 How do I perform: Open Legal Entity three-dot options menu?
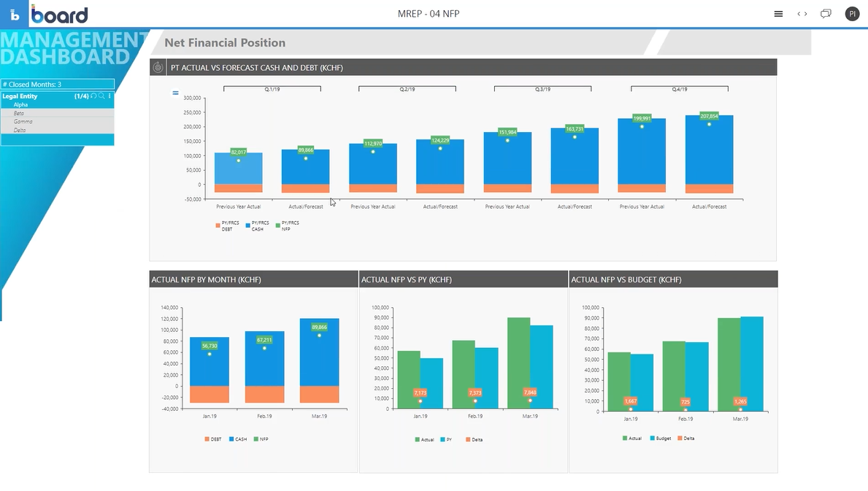110,96
